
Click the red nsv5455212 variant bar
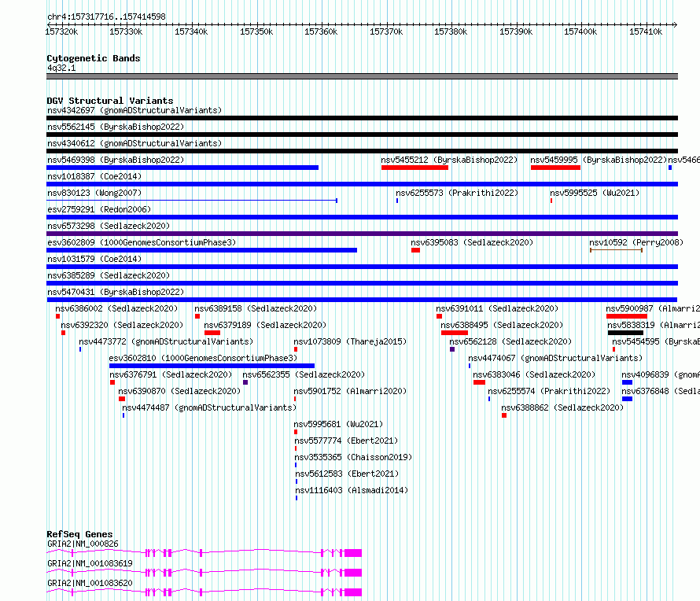414,168
